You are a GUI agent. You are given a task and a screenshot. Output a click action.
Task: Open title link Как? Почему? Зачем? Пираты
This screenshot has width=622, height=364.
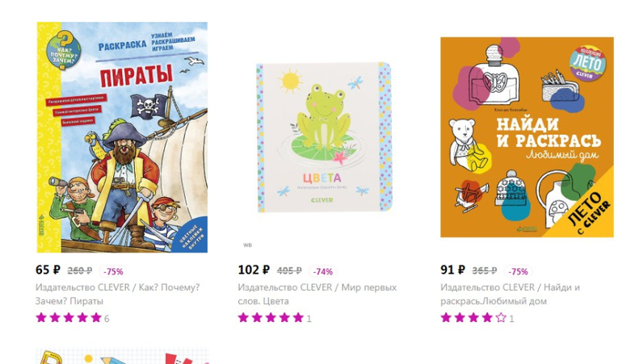coord(117,294)
